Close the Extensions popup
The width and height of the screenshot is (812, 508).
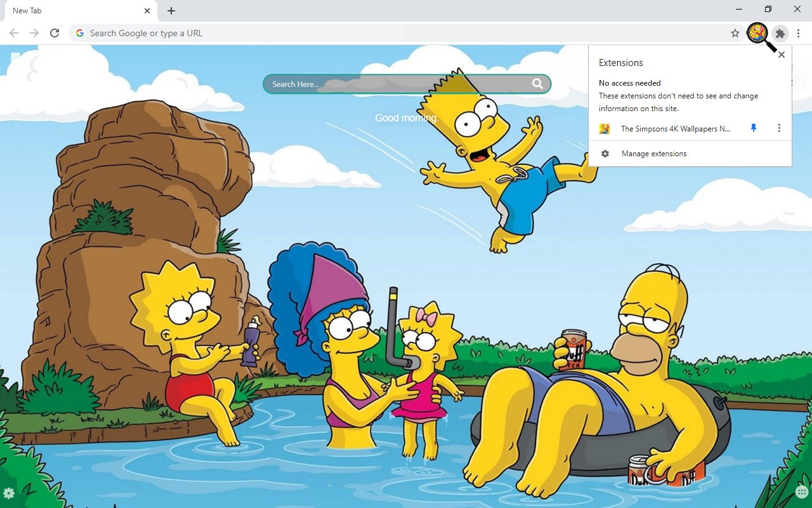(x=782, y=55)
